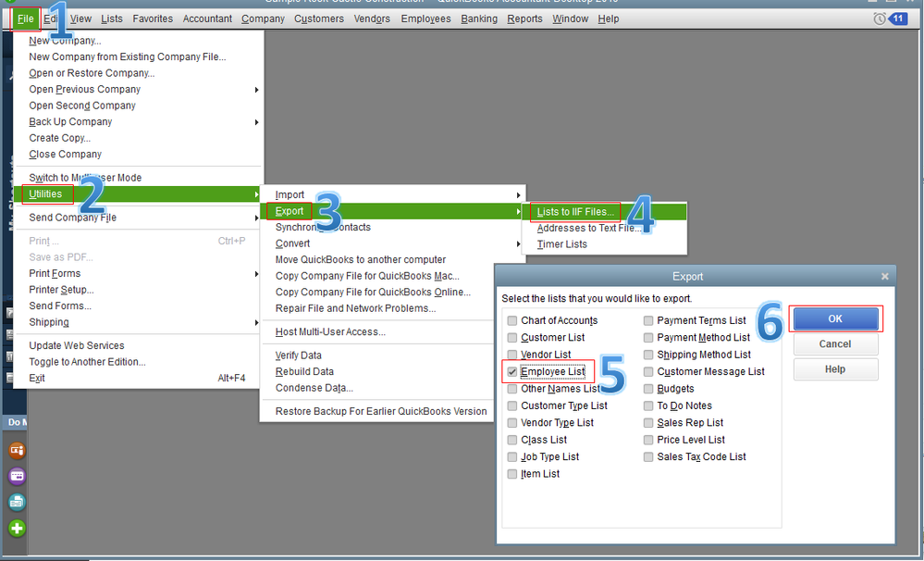Screen dimensions: 924x561
Task: Choose Close Company from File menu
Action: click(x=65, y=154)
